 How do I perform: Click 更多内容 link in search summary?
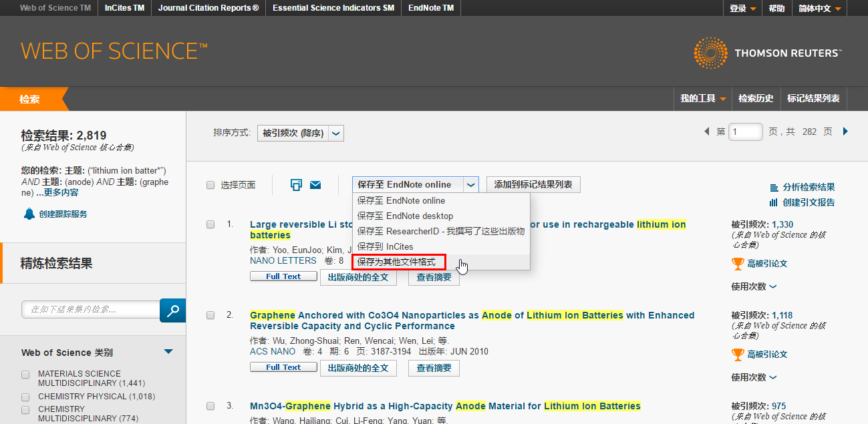(61, 192)
